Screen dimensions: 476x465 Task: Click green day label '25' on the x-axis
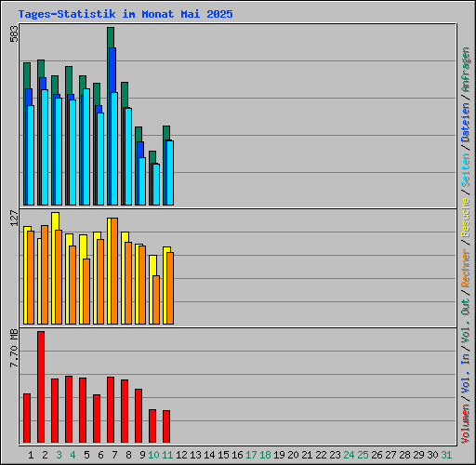tap(363, 455)
